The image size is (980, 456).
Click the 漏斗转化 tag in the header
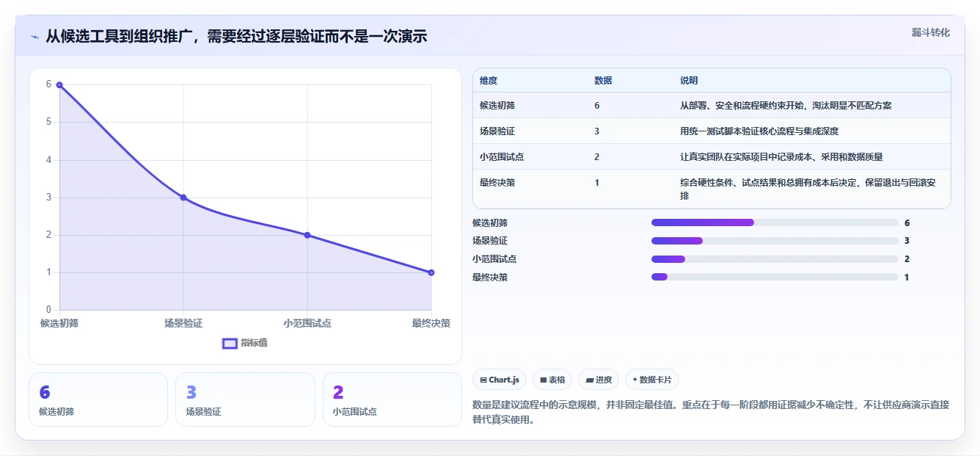pos(931,33)
